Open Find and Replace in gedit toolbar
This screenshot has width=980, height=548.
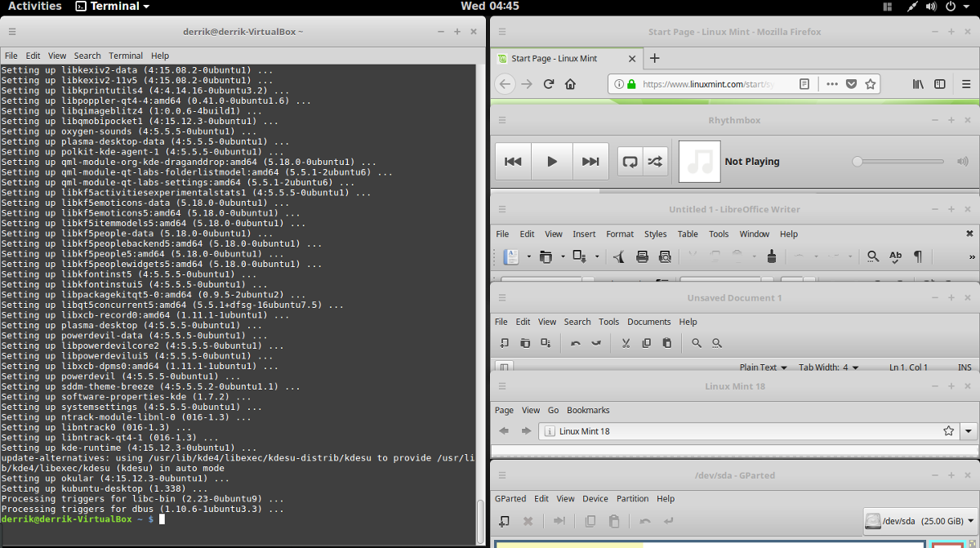716,342
